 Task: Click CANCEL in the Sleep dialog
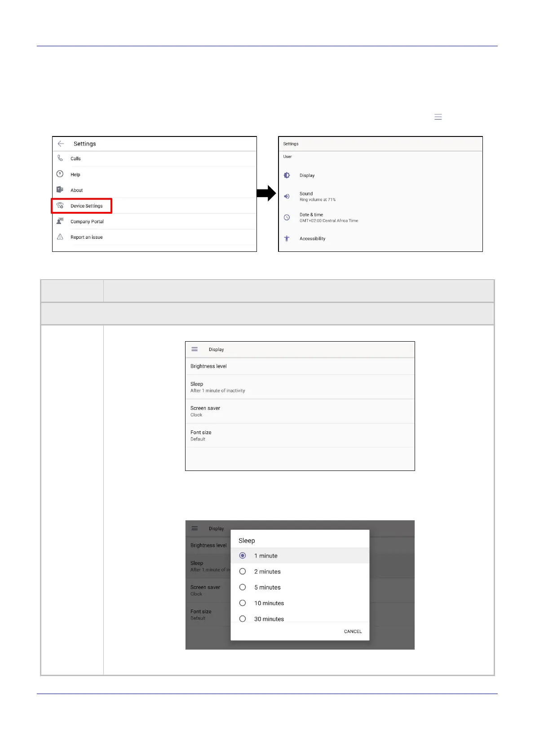(x=353, y=631)
